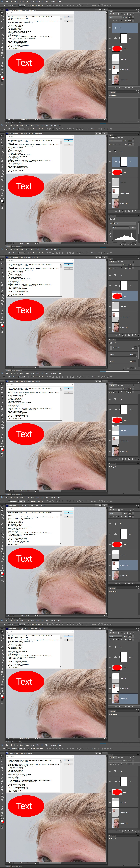Select Type tool in the 'Text, RGB/8' window
The width and height of the screenshot is (140, 868).
2,60
